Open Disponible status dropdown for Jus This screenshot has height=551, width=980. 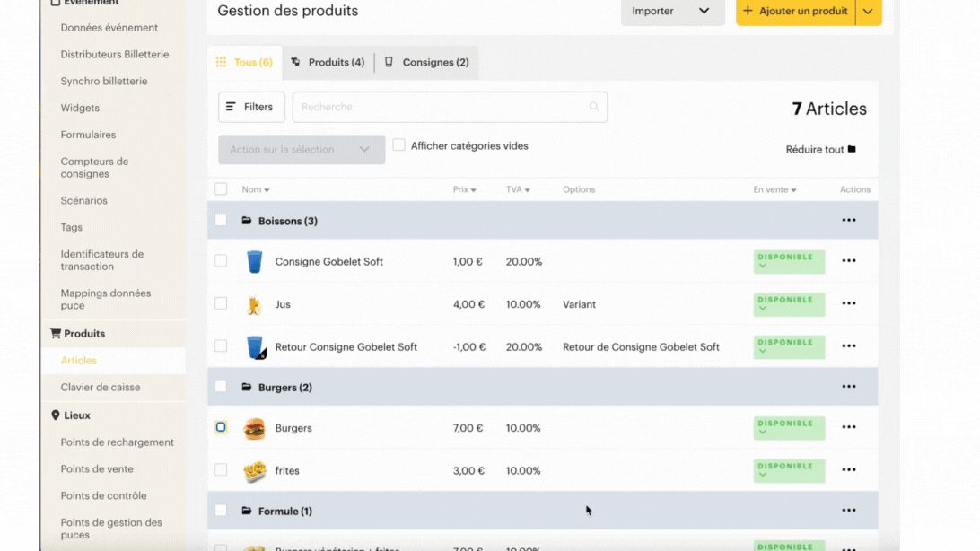coord(789,304)
